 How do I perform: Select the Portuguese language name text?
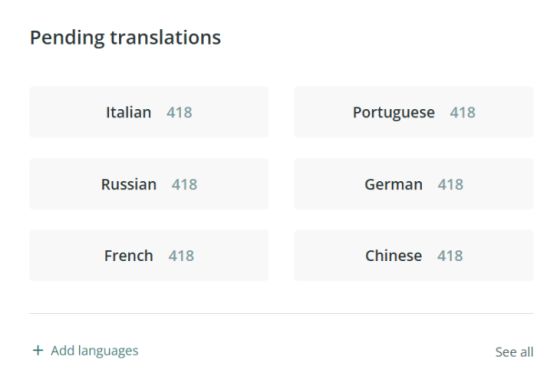(x=394, y=113)
